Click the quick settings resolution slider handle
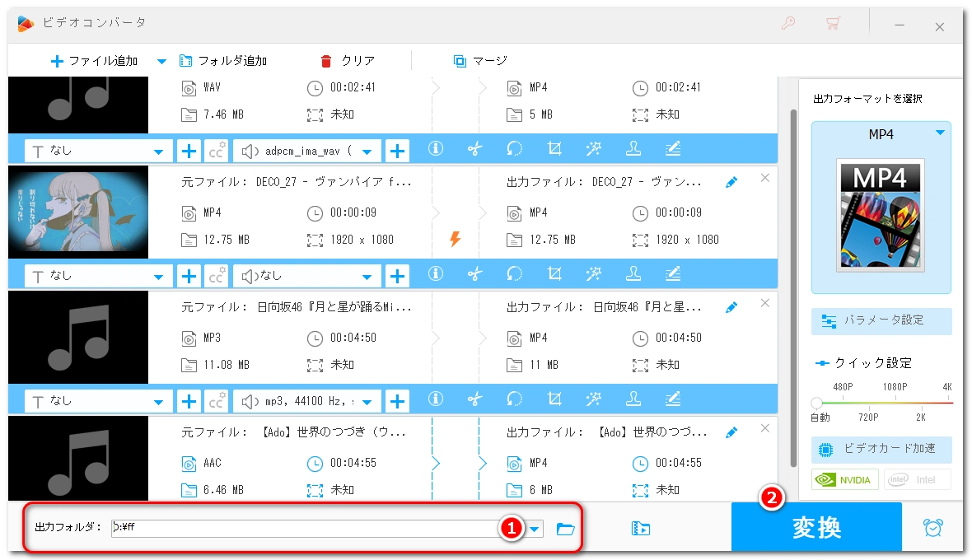This screenshot has height=560, width=972. (816, 403)
